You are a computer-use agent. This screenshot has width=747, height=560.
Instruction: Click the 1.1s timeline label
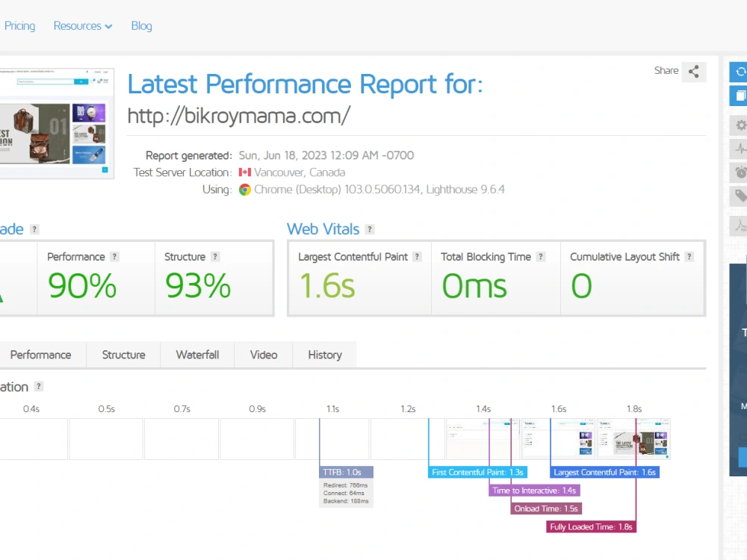pyautogui.click(x=332, y=409)
